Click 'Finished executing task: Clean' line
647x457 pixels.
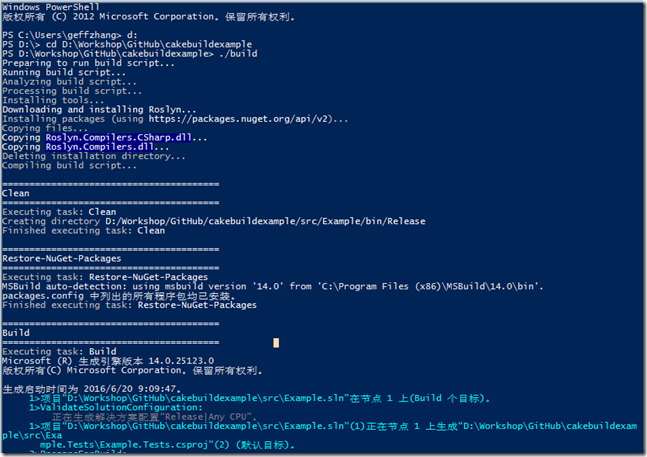tap(84, 230)
